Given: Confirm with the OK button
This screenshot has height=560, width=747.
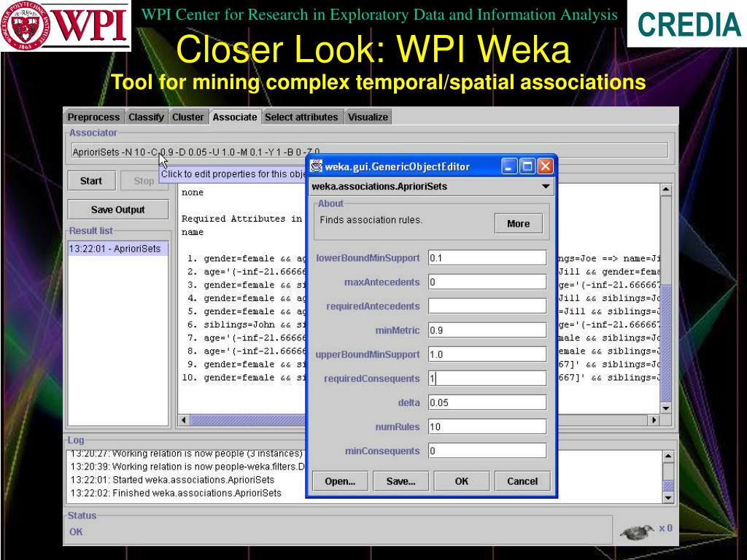Looking at the screenshot, I should tap(462, 481).
